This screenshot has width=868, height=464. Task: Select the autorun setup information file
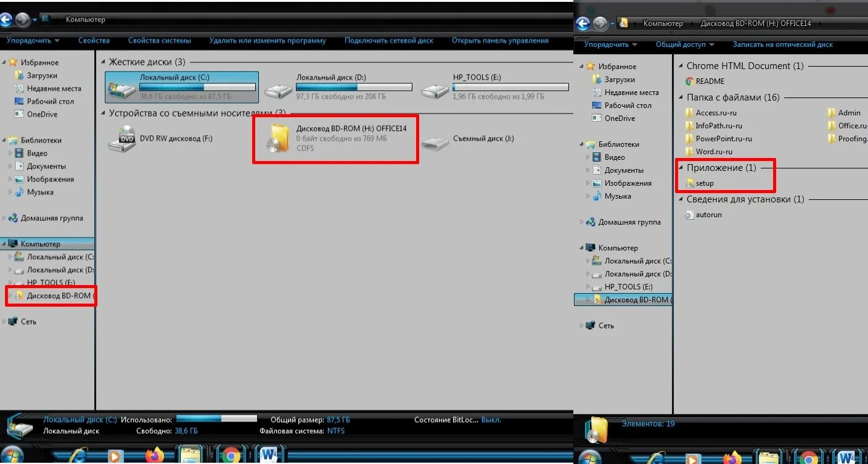click(703, 215)
